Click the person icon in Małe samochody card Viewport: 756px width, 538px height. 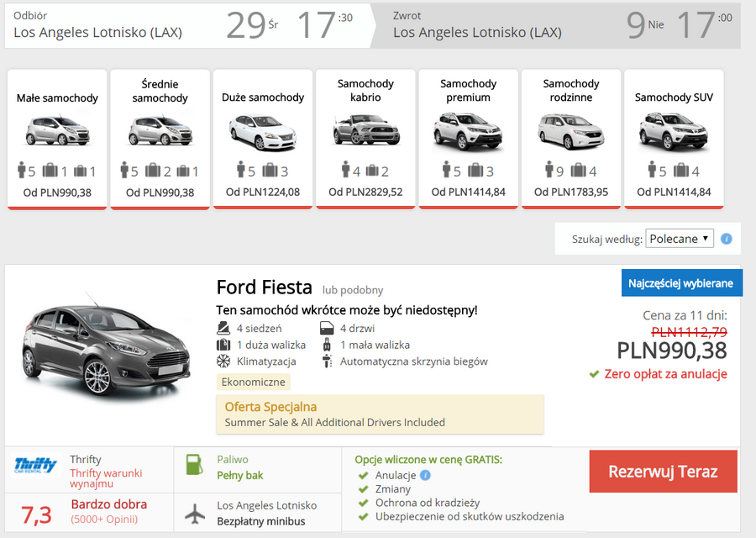pyautogui.click(x=21, y=170)
